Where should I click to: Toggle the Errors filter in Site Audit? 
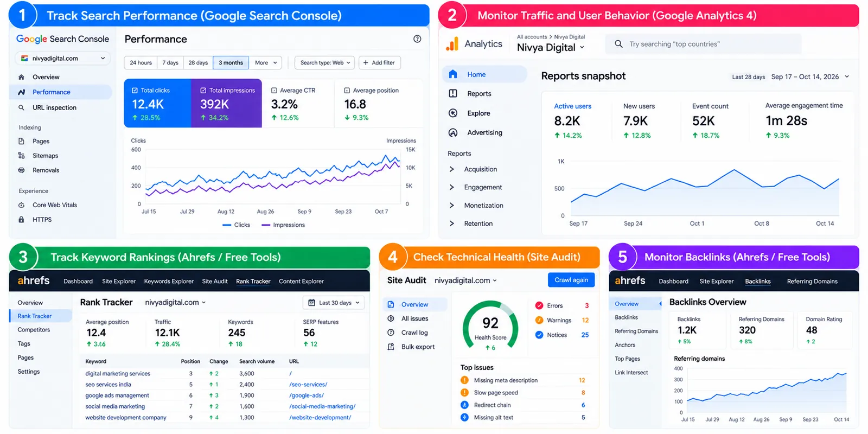[539, 305]
